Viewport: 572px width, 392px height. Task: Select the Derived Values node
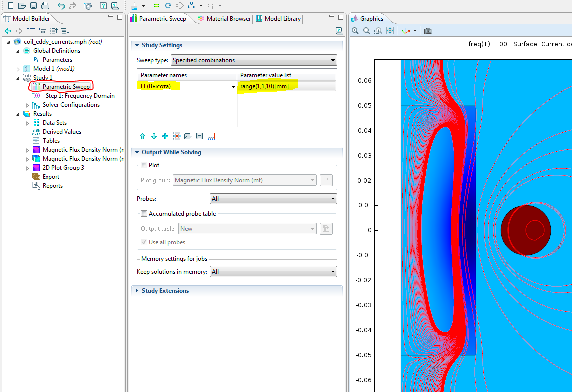(62, 132)
